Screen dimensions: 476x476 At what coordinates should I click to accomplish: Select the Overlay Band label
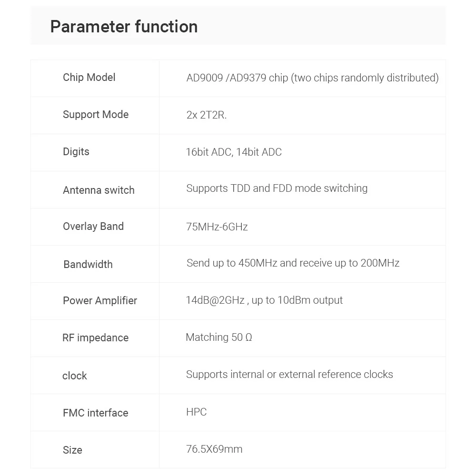click(x=93, y=227)
